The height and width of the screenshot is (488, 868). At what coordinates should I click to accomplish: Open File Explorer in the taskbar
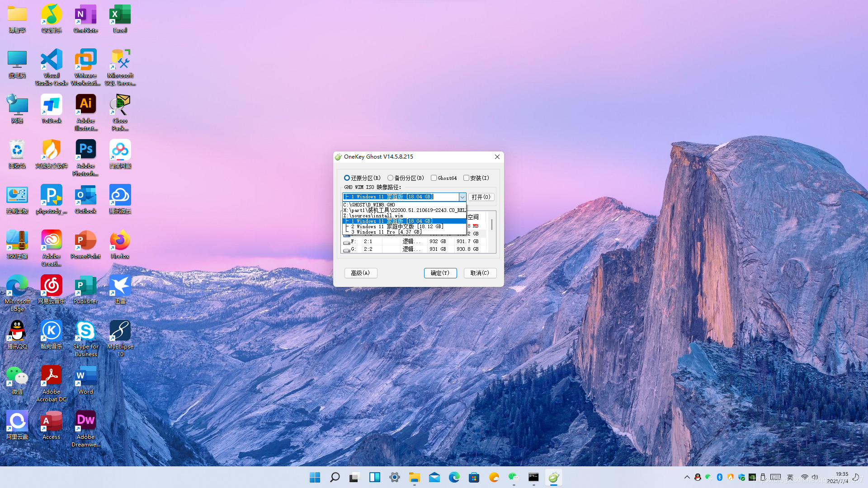pos(415,477)
